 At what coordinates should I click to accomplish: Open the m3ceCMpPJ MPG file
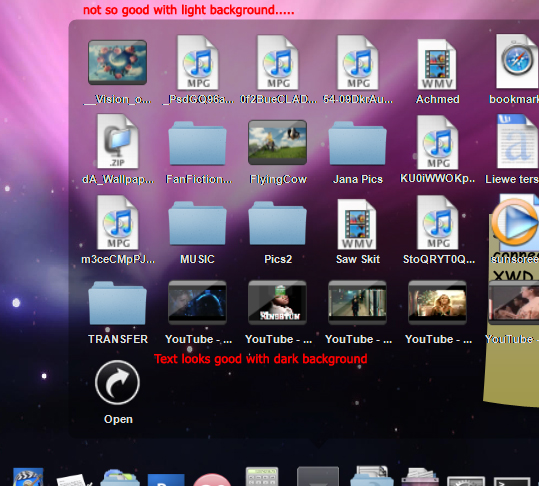[x=118, y=222]
